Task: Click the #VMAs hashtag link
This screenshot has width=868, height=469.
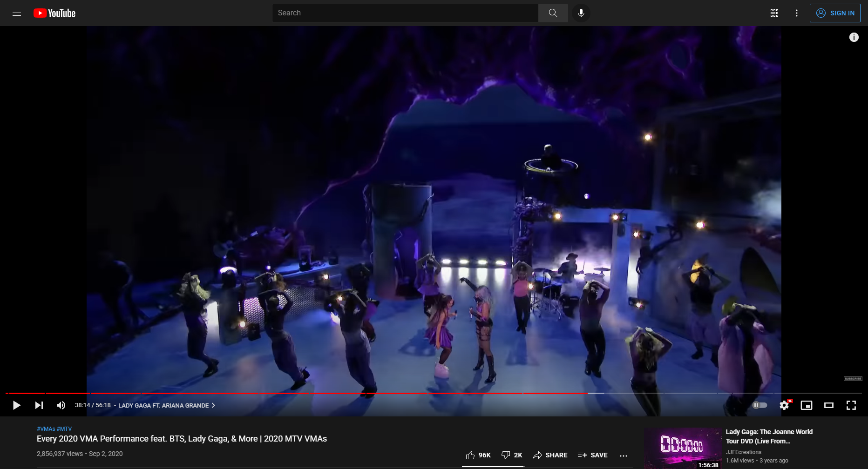Action: pyautogui.click(x=46, y=429)
